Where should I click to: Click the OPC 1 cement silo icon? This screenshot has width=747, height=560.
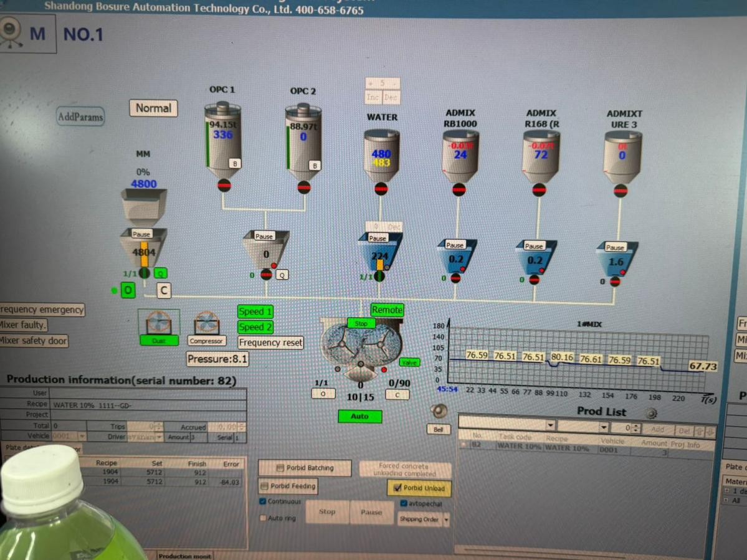(222, 141)
